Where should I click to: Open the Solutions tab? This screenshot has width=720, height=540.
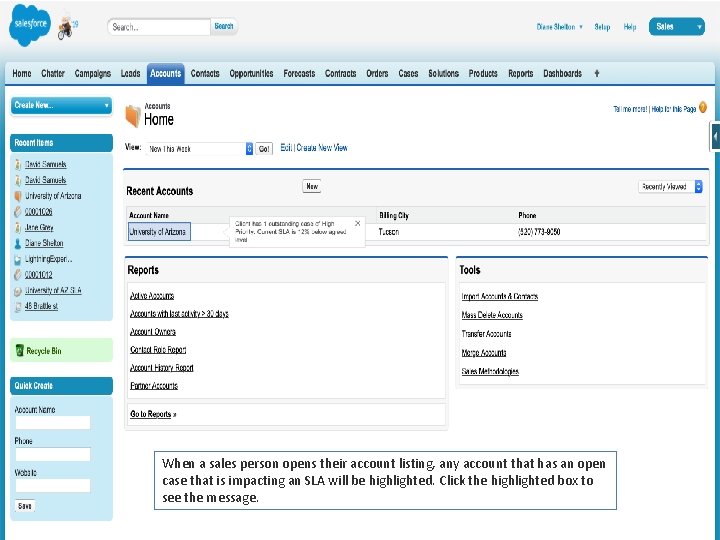tap(443, 73)
